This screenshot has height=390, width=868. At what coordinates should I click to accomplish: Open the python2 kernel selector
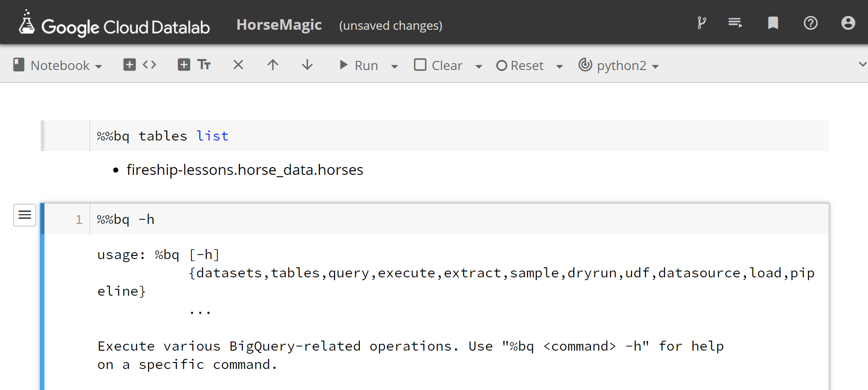point(619,65)
